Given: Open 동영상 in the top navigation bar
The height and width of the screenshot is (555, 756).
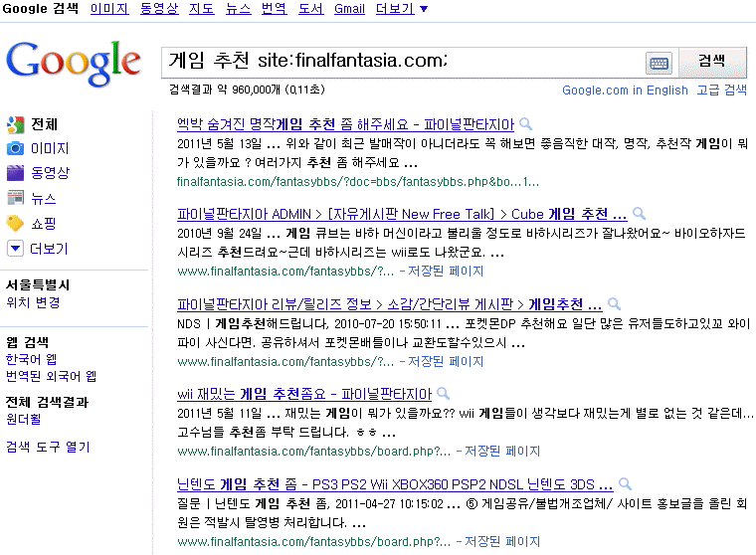Looking at the screenshot, I should pos(159,9).
